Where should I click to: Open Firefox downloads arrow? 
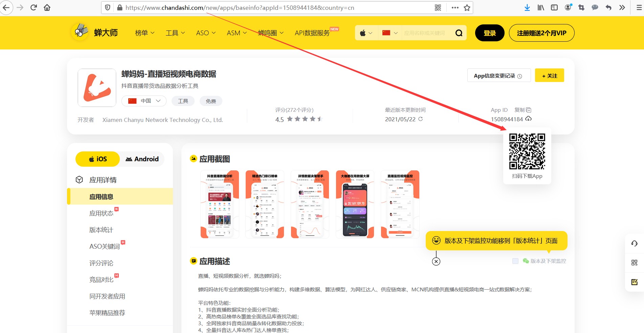[527, 7]
